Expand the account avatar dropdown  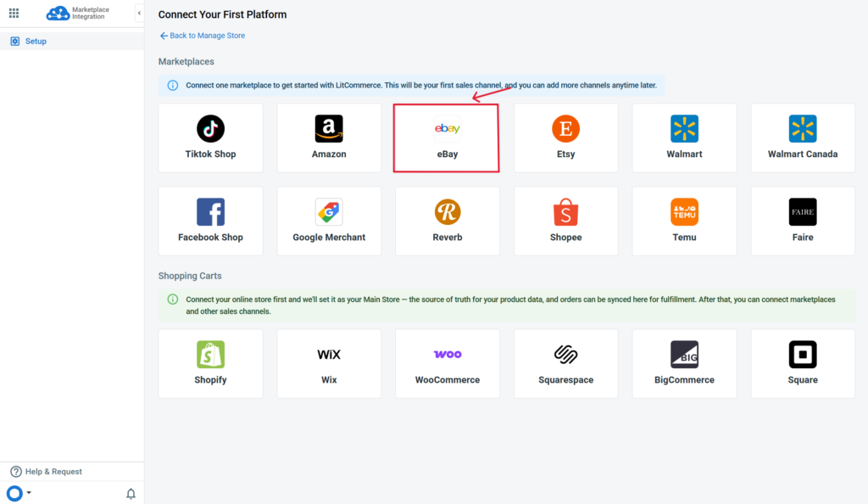point(19,493)
